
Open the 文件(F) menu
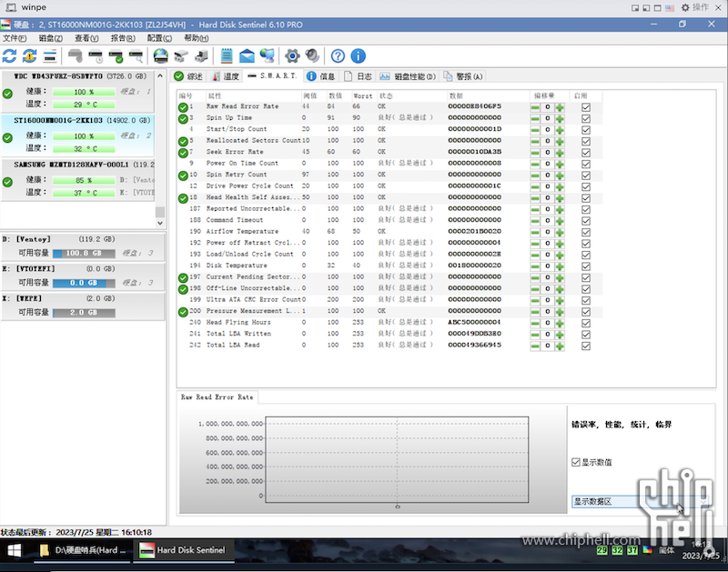[15, 38]
